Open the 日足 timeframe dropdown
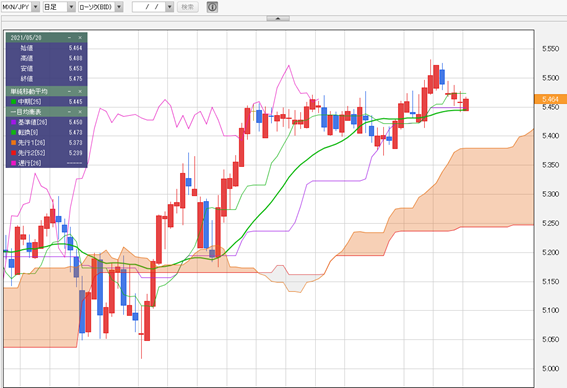The image size is (567, 388). [59, 7]
